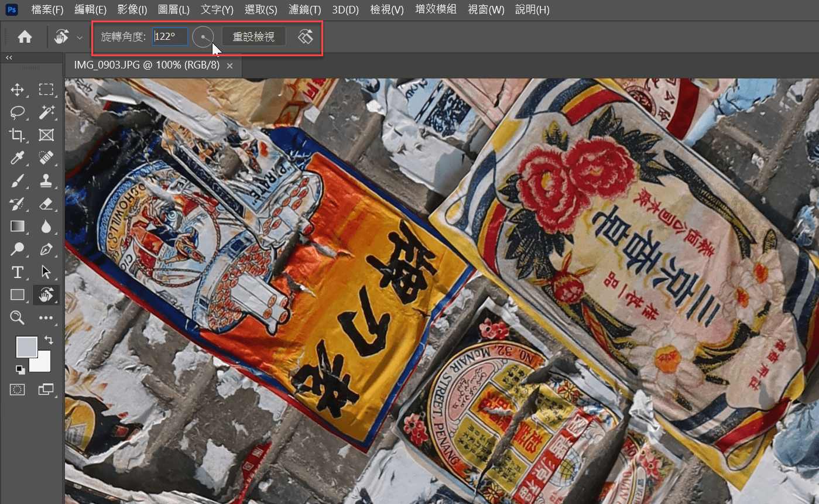819x504 pixels.
Task: Close the IMG_0903.JPG document tab
Action: click(x=230, y=66)
